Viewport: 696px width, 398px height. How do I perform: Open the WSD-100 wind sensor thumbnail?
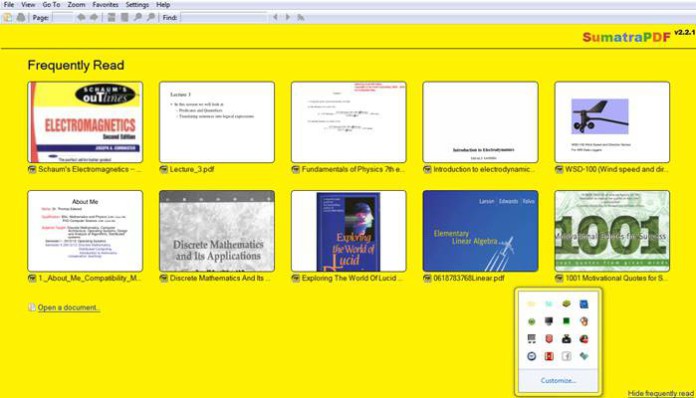click(612, 122)
